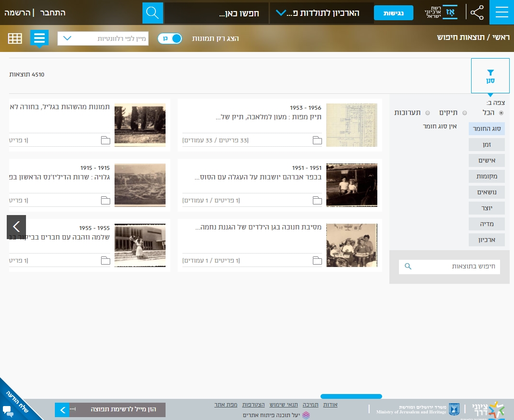Screen dimensions: 514x420
Task: Select the מקומות filter tab
Action: click(x=487, y=176)
